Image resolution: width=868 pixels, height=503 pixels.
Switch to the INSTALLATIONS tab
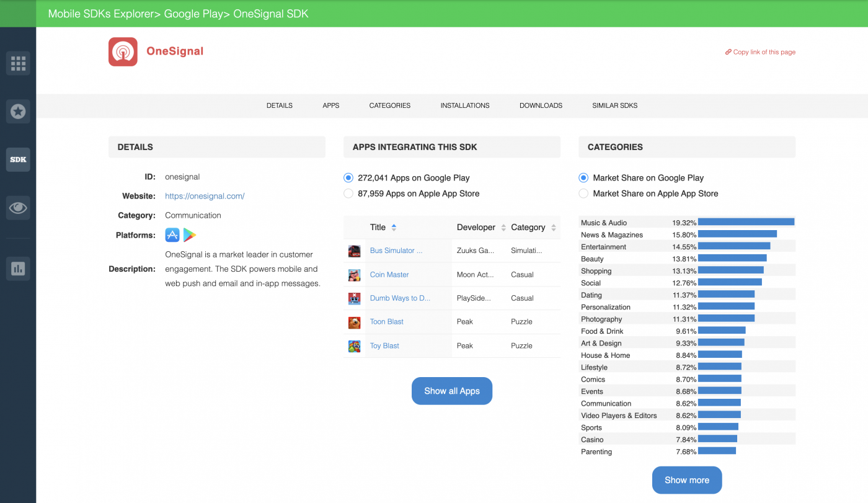pos(465,105)
